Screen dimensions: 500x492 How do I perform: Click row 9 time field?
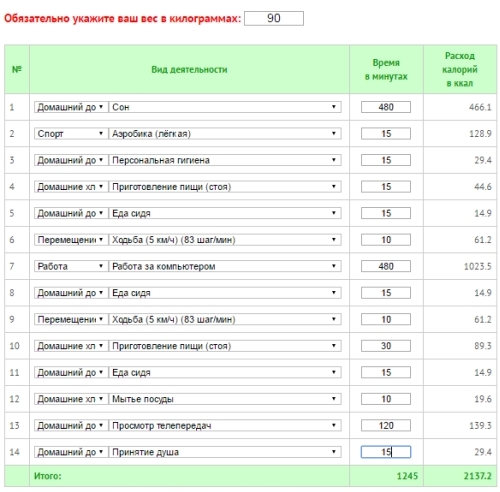[386, 319]
